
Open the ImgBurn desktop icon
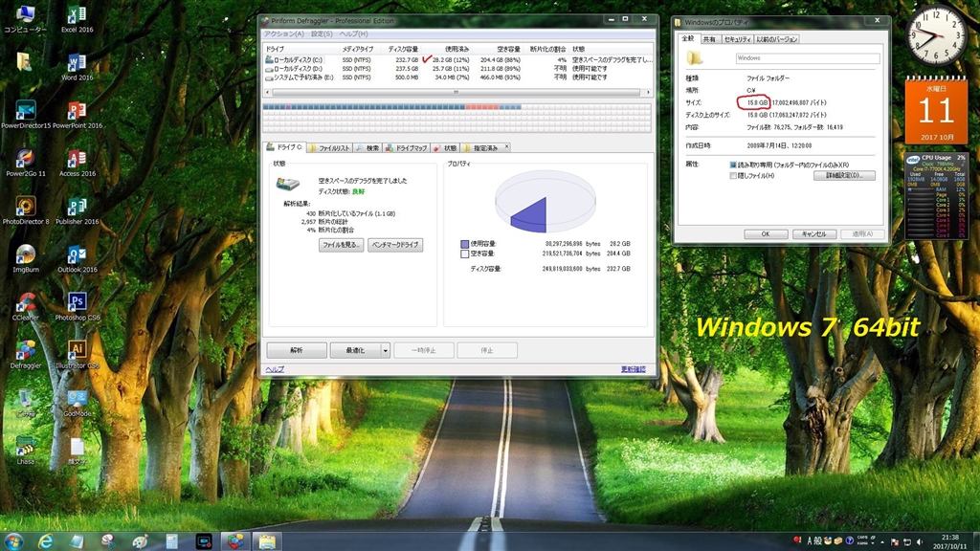[x=26, y=259]
